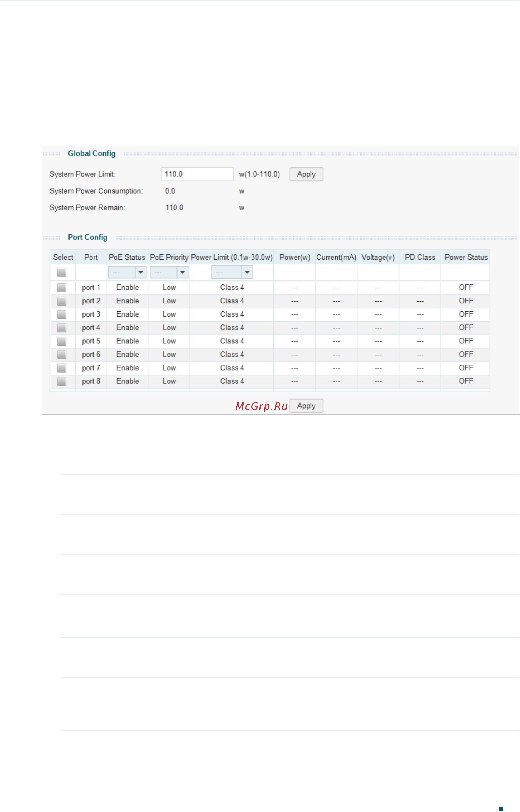Image resolution: width=520 pixels, height=812 pixels.
Task: Click the Power Status column header
Action: coord(466,257)
